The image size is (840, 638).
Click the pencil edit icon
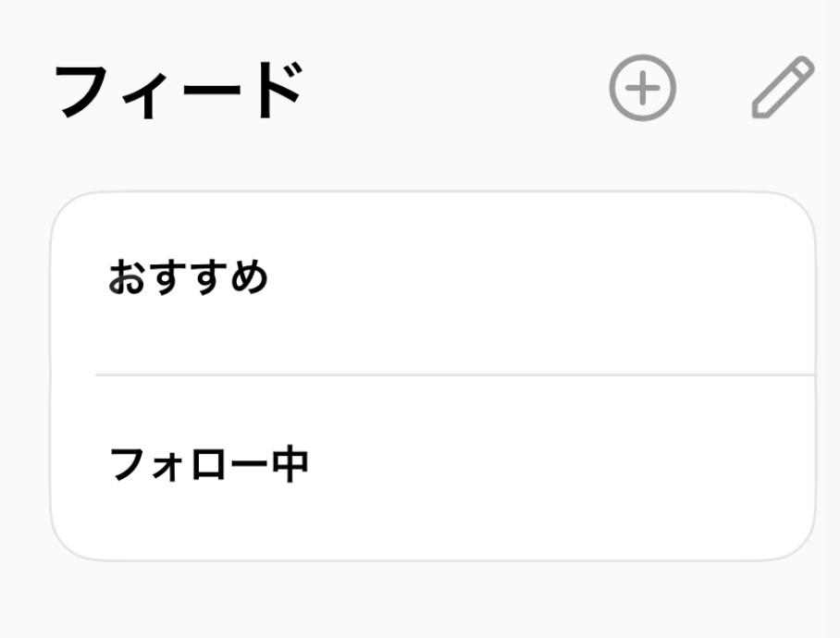(x=783, y=88)
